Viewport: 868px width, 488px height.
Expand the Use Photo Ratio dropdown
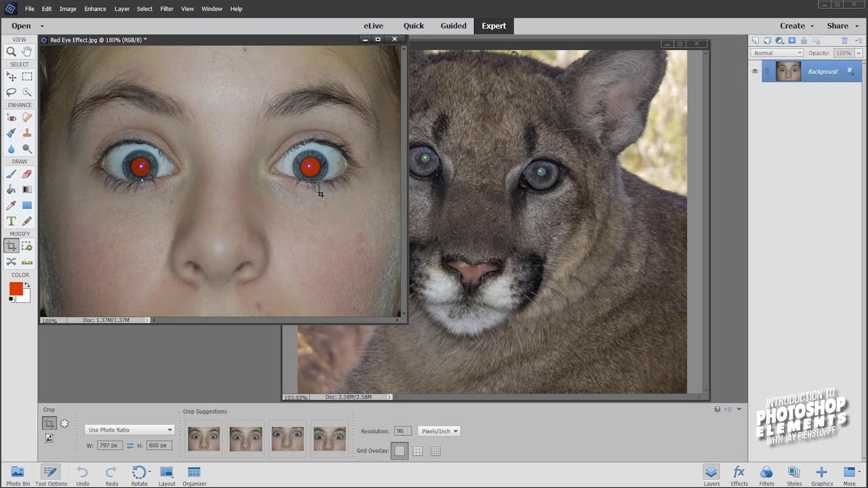tap(129, 430)
